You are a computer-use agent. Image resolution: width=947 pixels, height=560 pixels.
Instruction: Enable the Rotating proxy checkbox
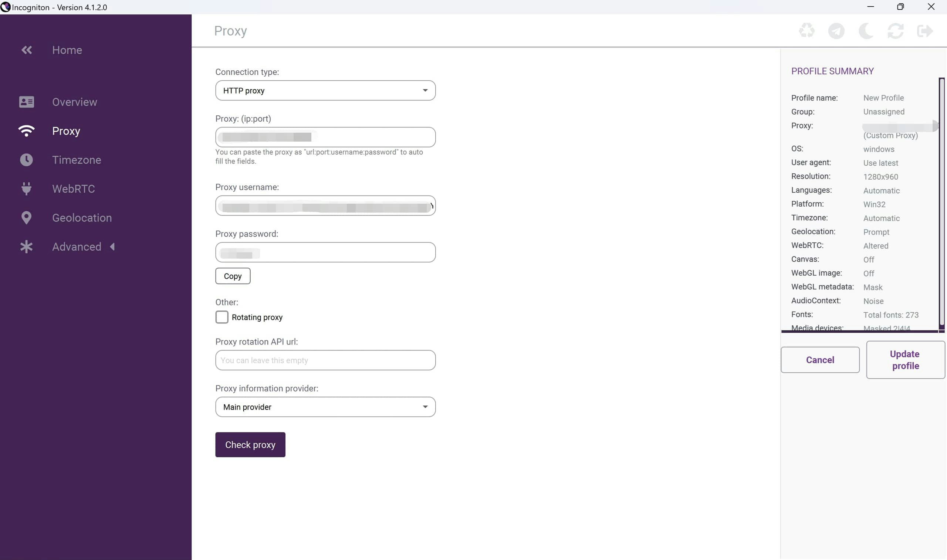(x=222, y=317)
